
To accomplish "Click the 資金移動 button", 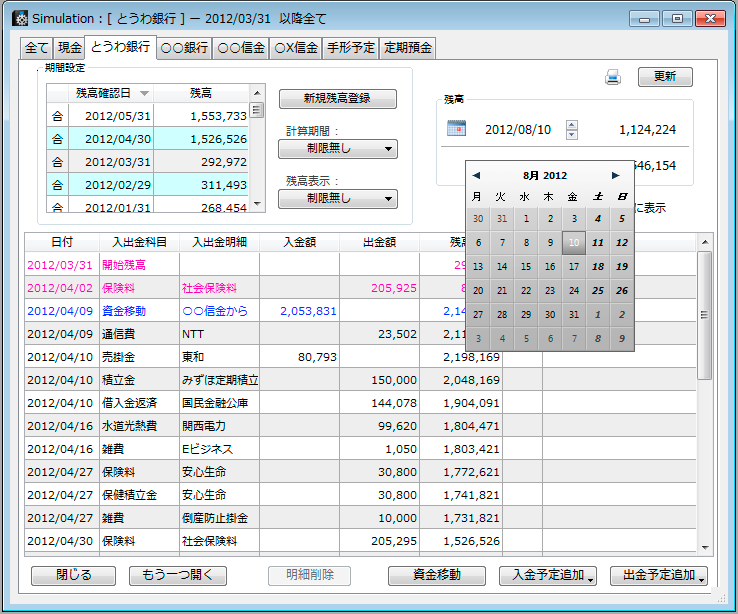I will 437,575.
